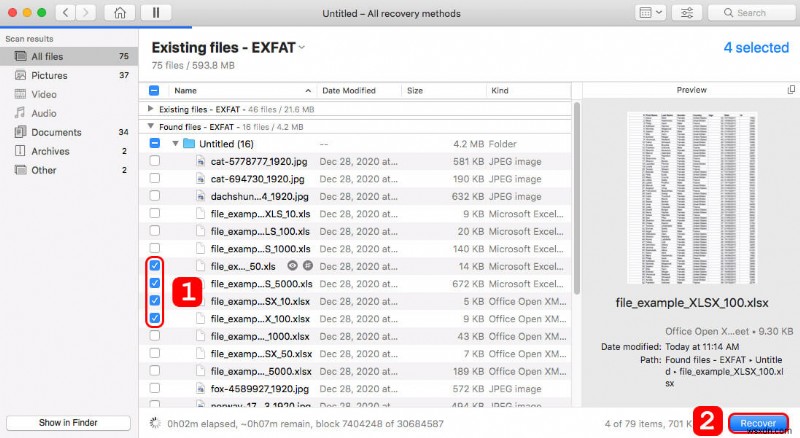Collapse the Untitled (16) folder
800x438 pixels.
pyautogui.click(x=175, y=143)
